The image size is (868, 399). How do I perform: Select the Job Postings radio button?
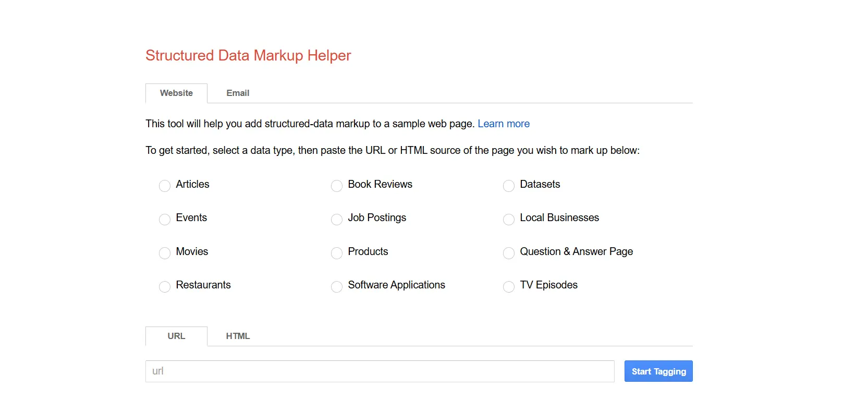[337, 219]
